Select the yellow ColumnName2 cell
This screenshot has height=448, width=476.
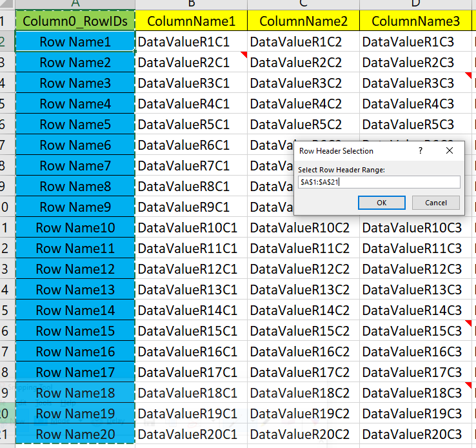pyautogui.click(x=303, y=21)
